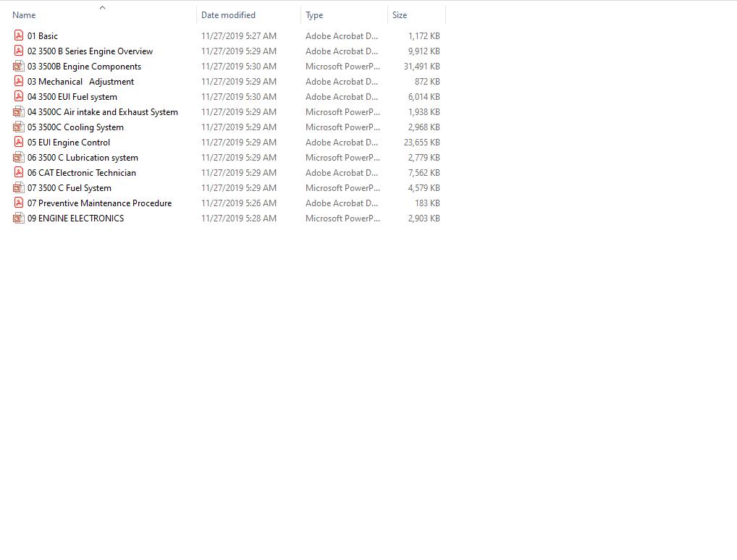Click PDF icon of 02 3500 B Series Engine Overview
The height and width of the screenshot is (560, 737).
(x=18, y=51)
